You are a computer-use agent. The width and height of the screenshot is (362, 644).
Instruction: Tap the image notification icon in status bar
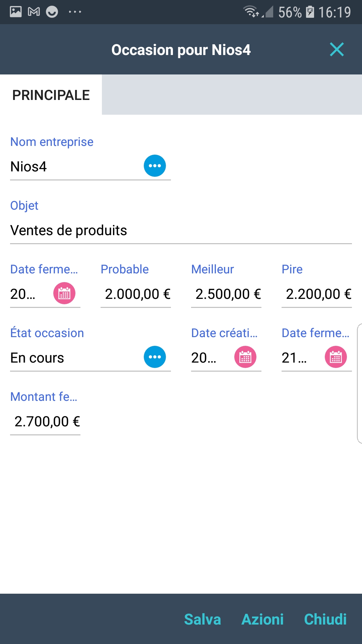coord(16,12)
